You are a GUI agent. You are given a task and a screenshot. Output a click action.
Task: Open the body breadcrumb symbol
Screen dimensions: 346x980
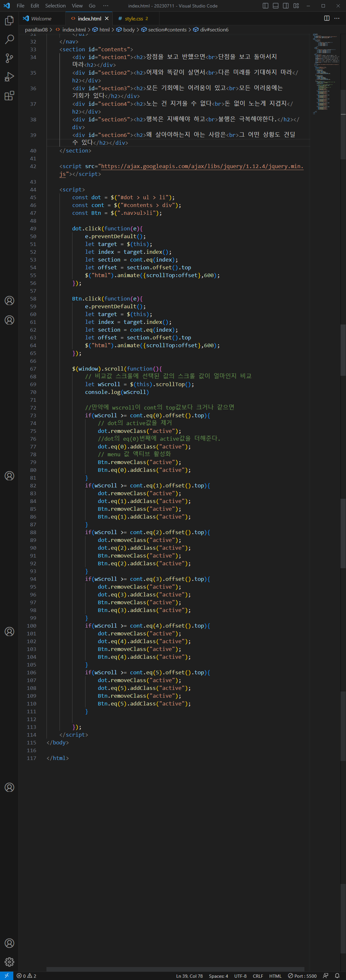[x=129, y=30]
